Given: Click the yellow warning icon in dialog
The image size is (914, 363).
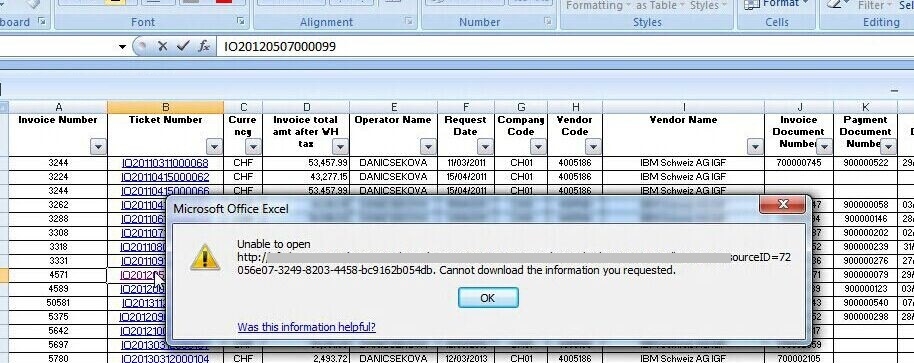Looking at the screenshot, I should (x=205, y=257).
